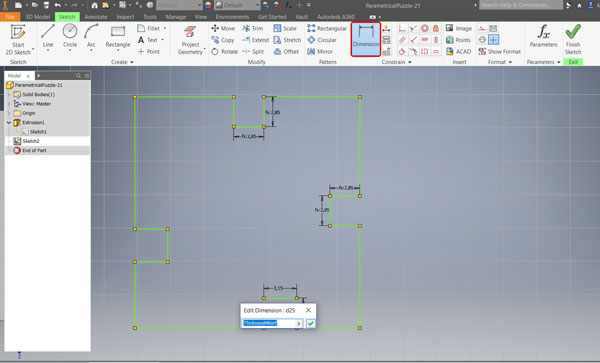
Task: Select the Rectangle sketch tool
Action: point(118,37)
